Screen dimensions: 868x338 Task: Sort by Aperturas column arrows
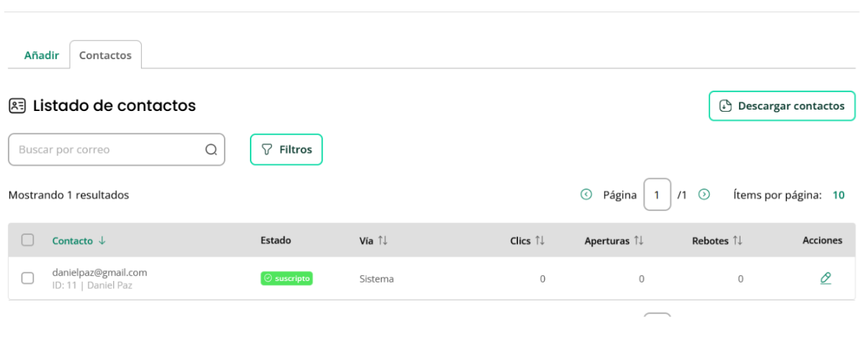click(638, 241)
